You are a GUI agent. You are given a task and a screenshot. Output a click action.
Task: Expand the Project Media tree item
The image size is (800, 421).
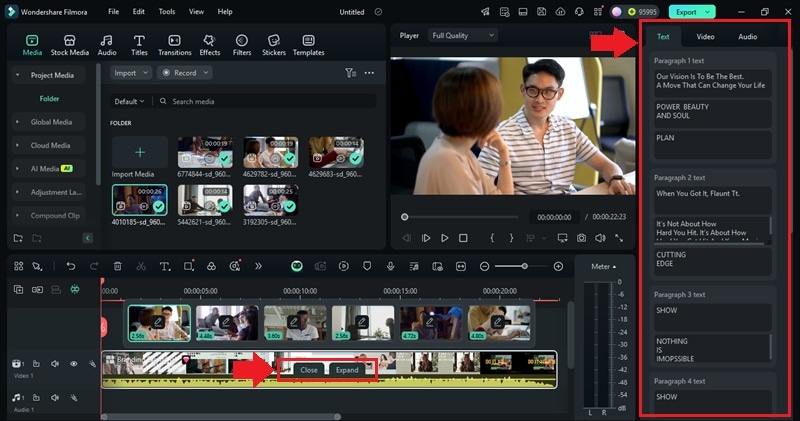pyautogui.click(x=17, y=75)
